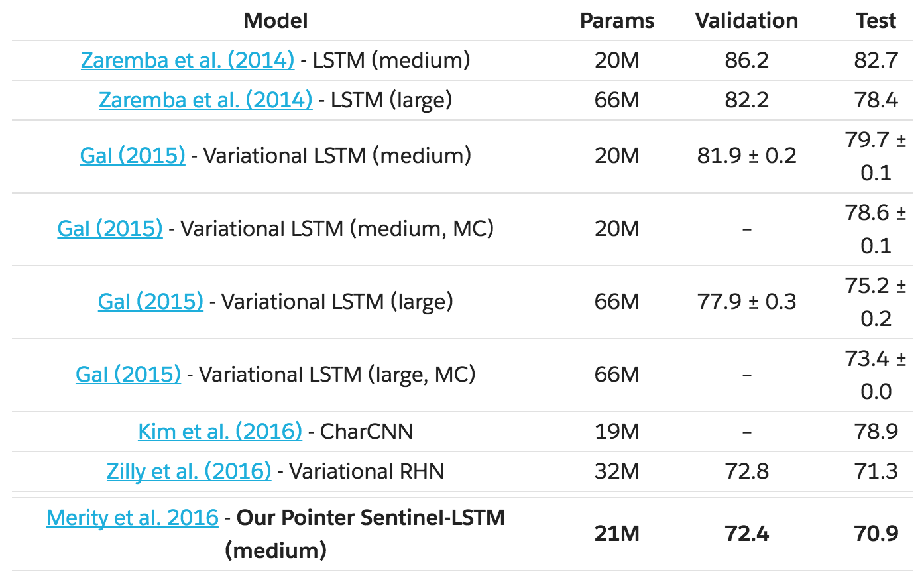Select the bold 21M params value
Image resolution: width=924 pixels, height=578 pixels.
click(x=616, y=534)
